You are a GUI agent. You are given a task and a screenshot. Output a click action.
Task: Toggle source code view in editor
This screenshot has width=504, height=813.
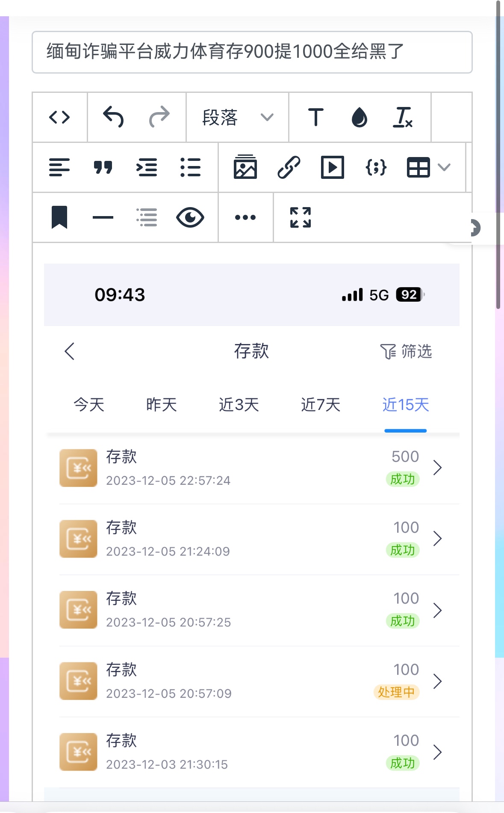pos(59,117)
